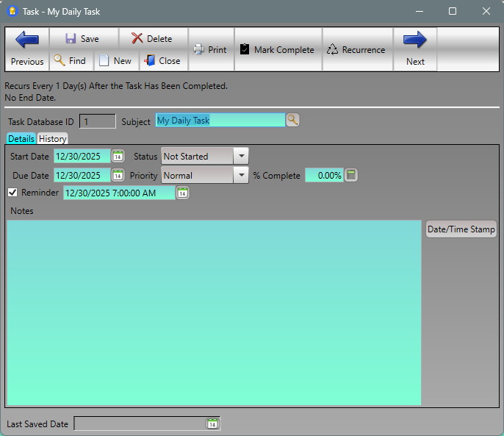Print the task

point(210,50)
